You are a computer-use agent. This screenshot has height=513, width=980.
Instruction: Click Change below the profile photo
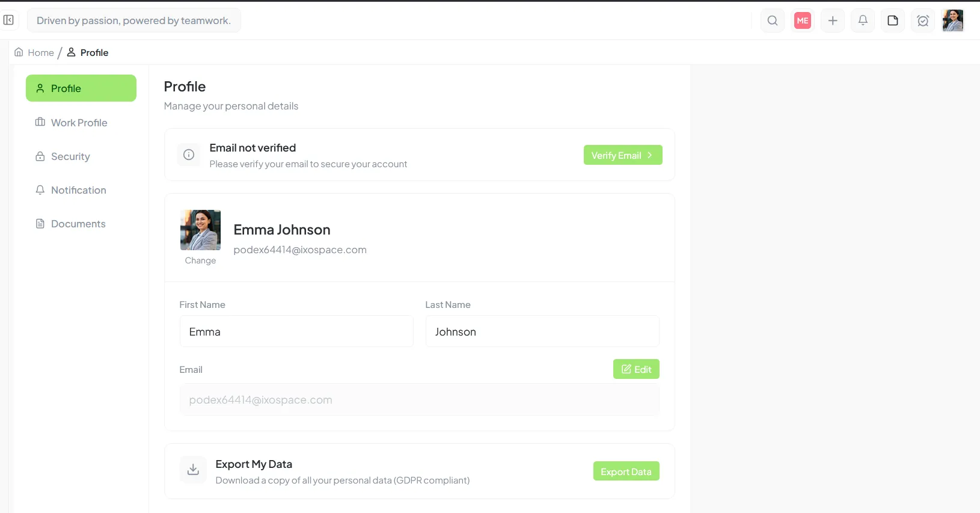point(200,260)
